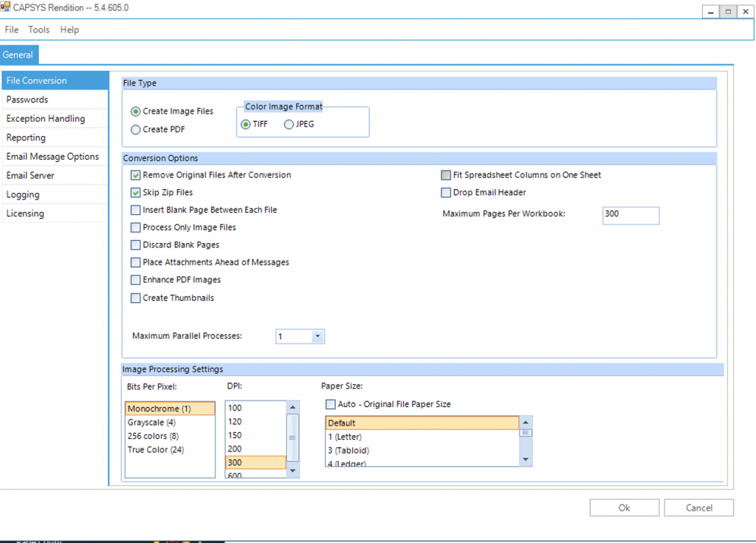Select 3 (Tabloid) paper size
The height and width of the screenshot is (543, 756).
pos(422,451)
